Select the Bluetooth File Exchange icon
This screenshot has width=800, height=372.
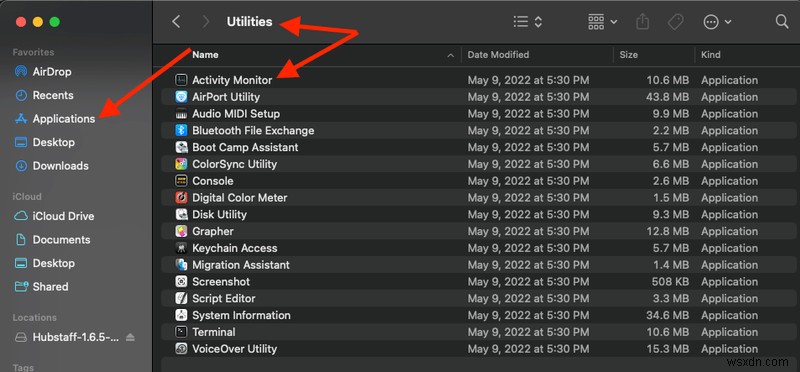point(181,131)
